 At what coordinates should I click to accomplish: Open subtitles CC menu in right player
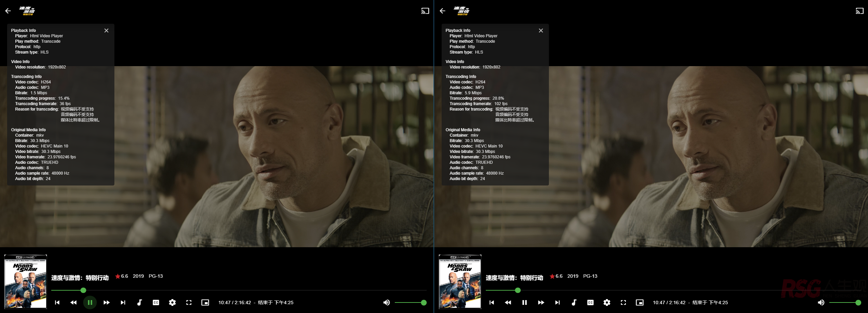click(x=590, y=302)
